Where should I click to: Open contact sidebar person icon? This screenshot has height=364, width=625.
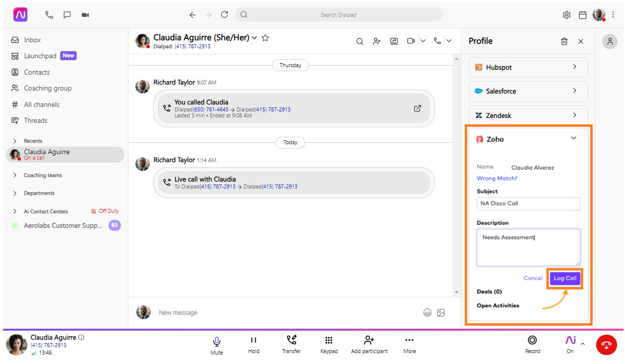(610, 41)
